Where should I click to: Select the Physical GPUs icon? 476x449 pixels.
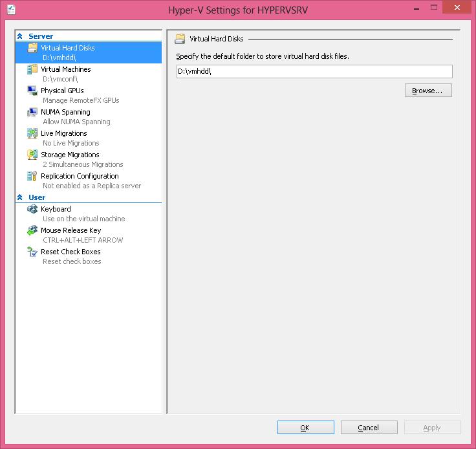click(x=32, y=91)
